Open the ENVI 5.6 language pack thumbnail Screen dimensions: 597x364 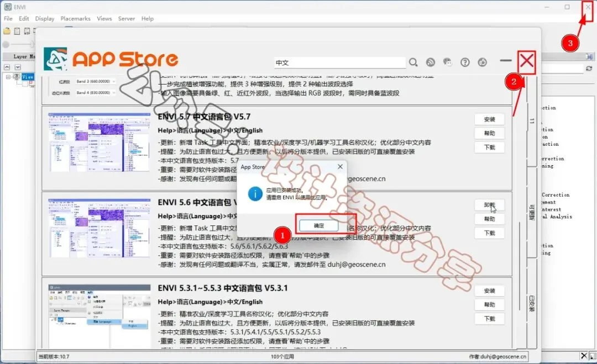pyautogui.click(x=99, y=228)
